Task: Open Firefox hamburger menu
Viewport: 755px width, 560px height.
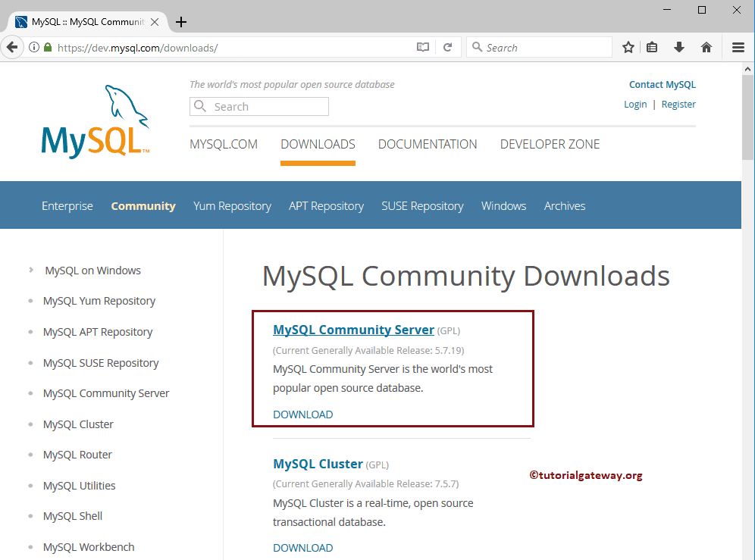Action: click(738, 47)
